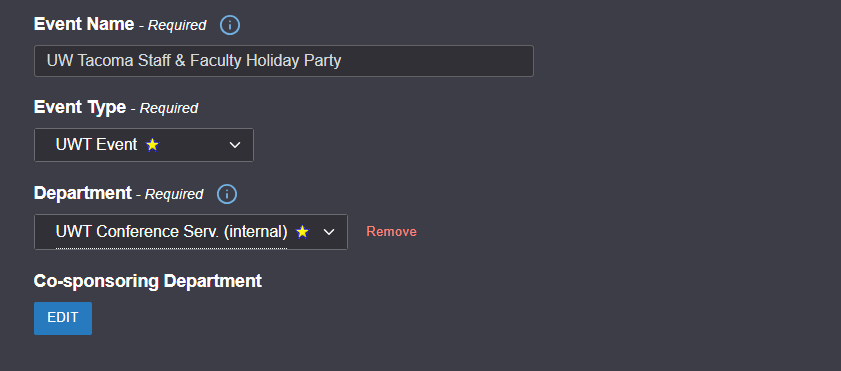Click the yellow star in Event Type dropdown

click(152, 145)
